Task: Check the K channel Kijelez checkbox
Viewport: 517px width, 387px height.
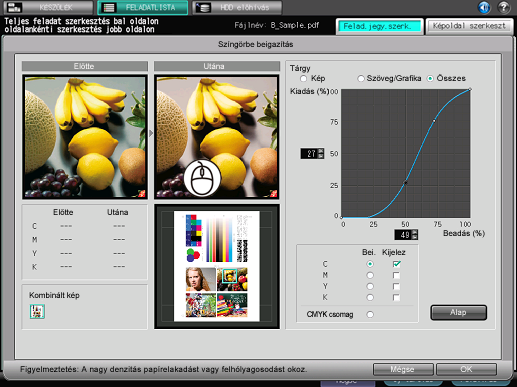Action: pos(396,297)
